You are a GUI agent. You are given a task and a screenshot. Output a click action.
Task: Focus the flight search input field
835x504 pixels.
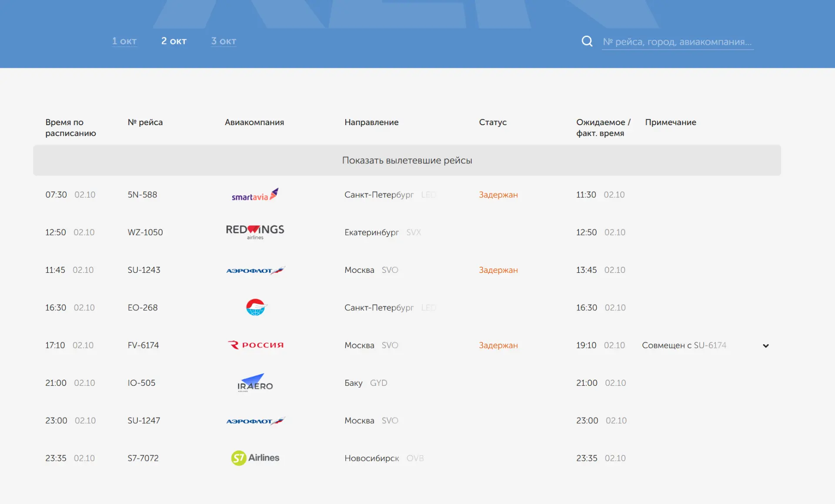point(678,42)
